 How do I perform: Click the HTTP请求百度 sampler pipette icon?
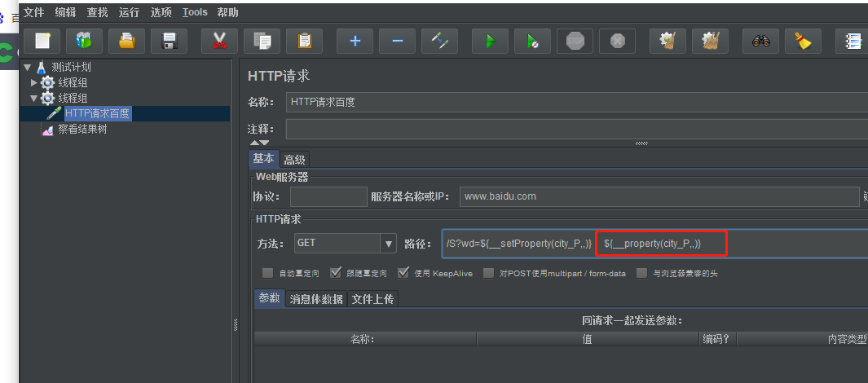[54, 113]
